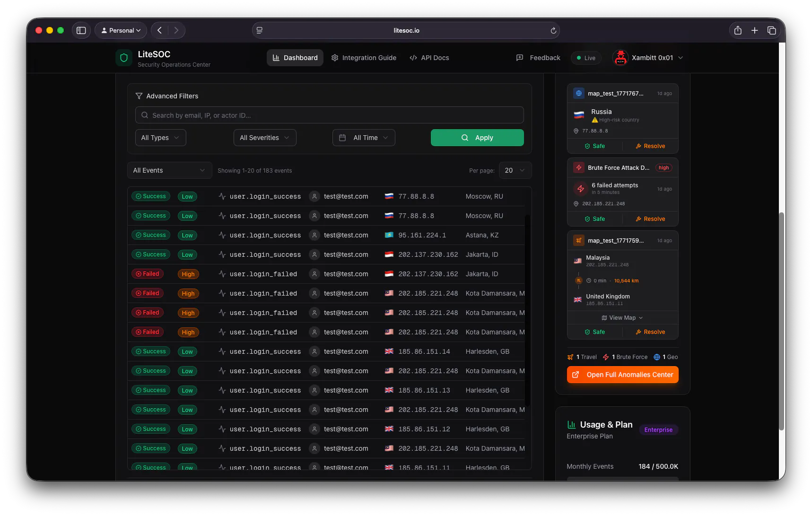812x516 pixels.
Task: Open the Integration Guide tab
Action: point(364,58)
